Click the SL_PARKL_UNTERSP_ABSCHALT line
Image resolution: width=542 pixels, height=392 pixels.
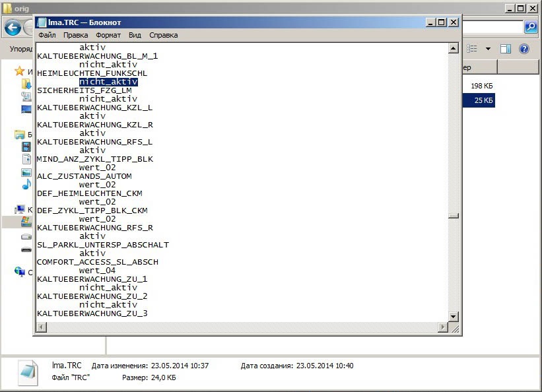pos(103,245)
